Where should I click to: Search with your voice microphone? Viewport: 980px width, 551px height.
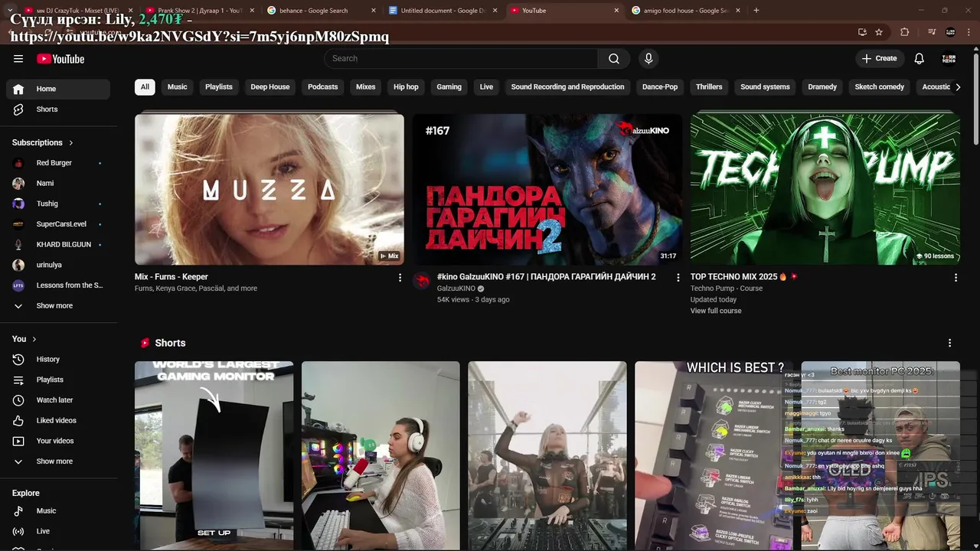(x=648, y=59)
